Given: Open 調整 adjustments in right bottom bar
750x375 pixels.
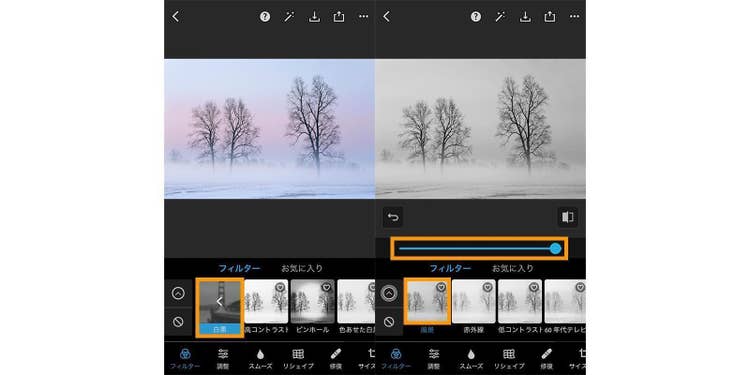Looking at the screenshot, I should pyautogui.click(x=434, y=360).
